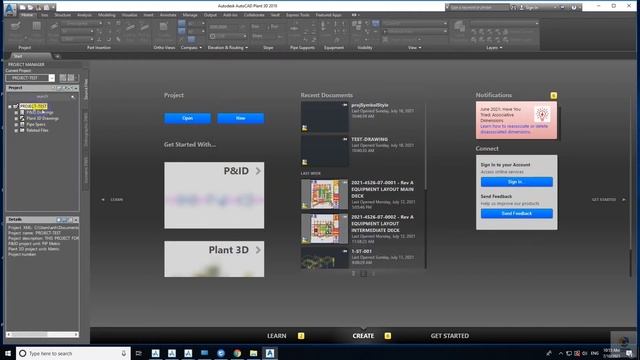The image size is (640, 360).
Task: Collapse the PROJECT-TEST tree node
Action: pyautogui.click(x=10, y=107)
